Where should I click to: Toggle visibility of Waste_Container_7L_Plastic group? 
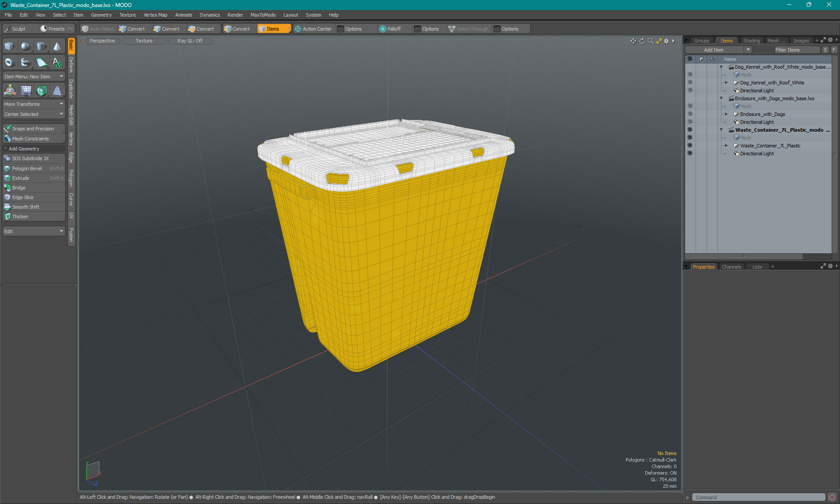[x=690, y=146]
